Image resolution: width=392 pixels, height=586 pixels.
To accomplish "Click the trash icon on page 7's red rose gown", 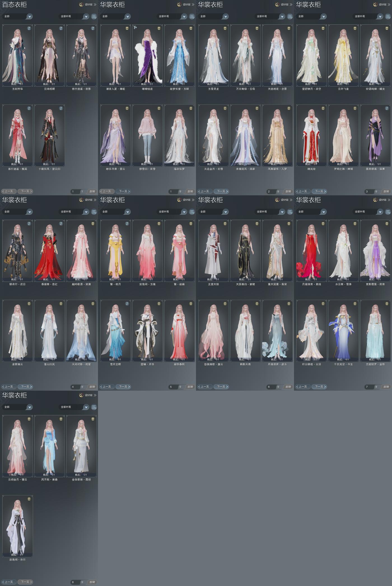I will [x=323, y=224].
